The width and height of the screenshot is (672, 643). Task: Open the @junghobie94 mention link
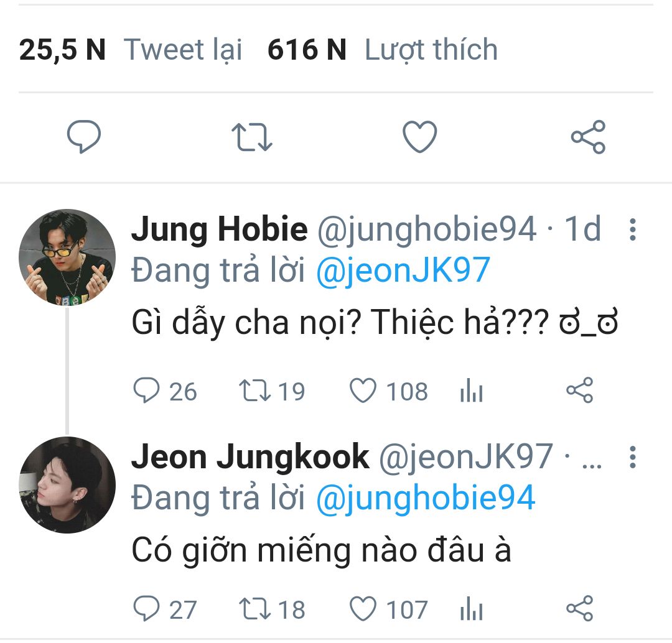[x=426, y=499]
